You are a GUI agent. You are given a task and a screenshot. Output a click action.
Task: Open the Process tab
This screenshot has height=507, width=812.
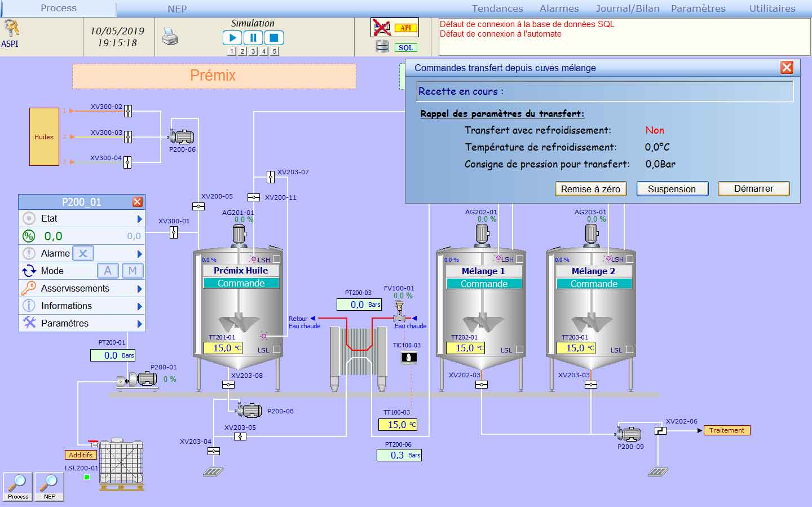coord(59,8)
